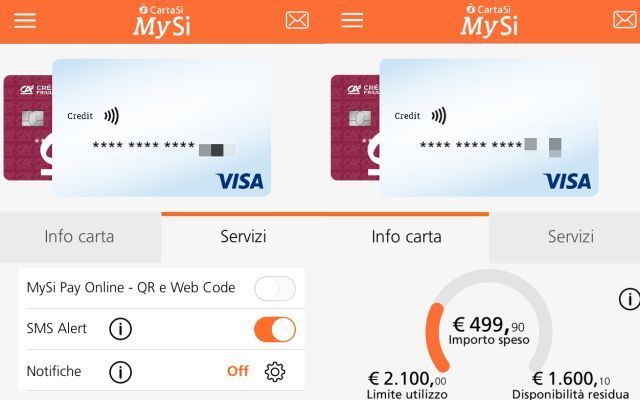This screenshot has height=400, width=640.
Task: Select the maroon Crédit Agricole card on left
Action: (x=28, y=128)
